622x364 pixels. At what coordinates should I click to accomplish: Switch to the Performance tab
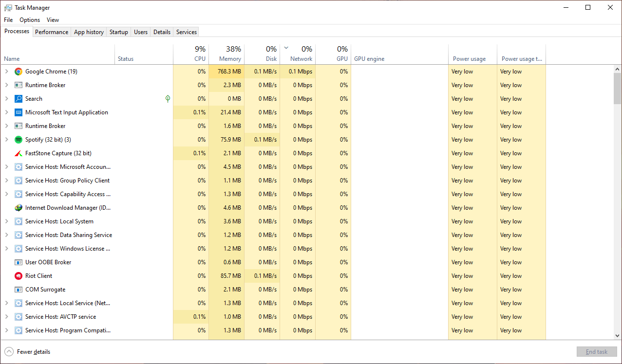pyautogui.click(x=52, y=32)
